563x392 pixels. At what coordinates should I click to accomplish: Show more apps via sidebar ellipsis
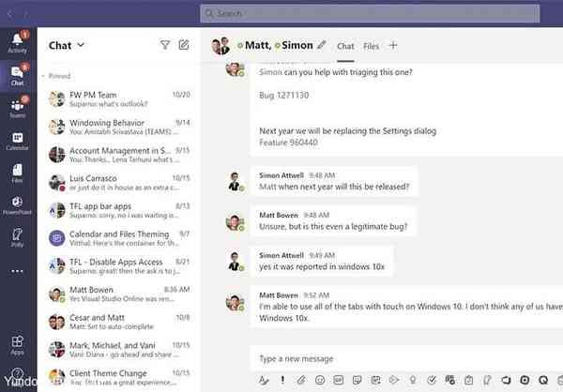(17, 270)
